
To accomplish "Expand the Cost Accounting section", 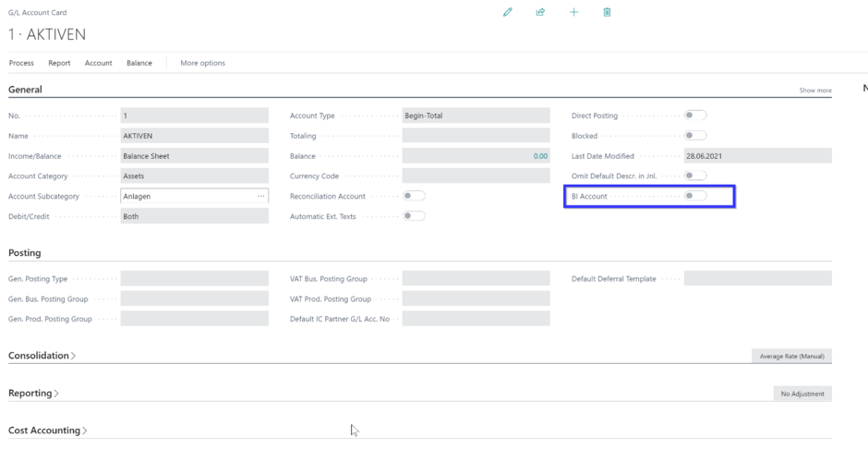I will click(47, 431).
